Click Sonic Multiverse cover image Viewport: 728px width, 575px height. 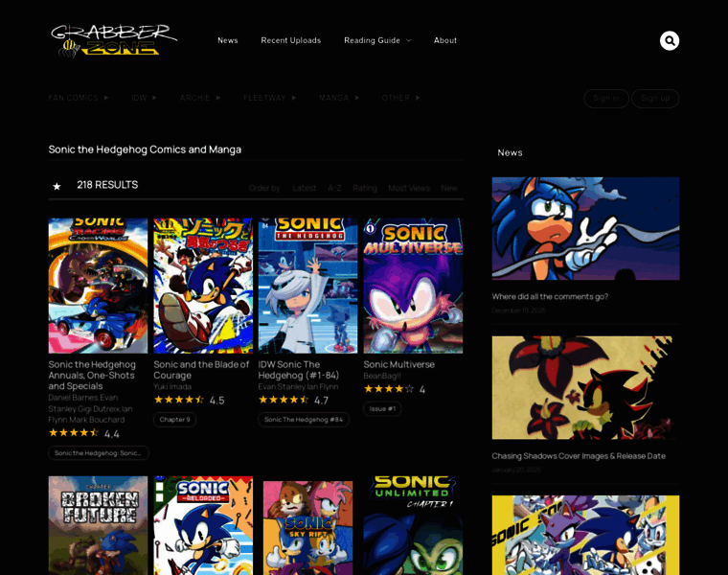[x=413, y=286]
